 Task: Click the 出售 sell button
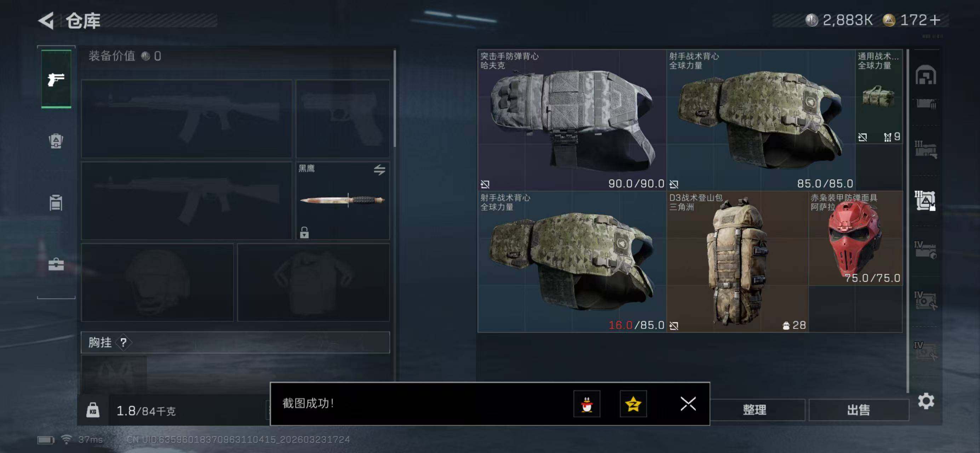point(859,410)
